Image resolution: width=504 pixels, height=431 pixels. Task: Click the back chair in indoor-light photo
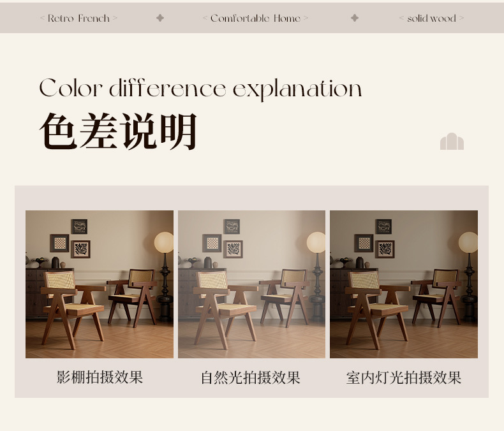pyautogui.click(x=437, y=297)
